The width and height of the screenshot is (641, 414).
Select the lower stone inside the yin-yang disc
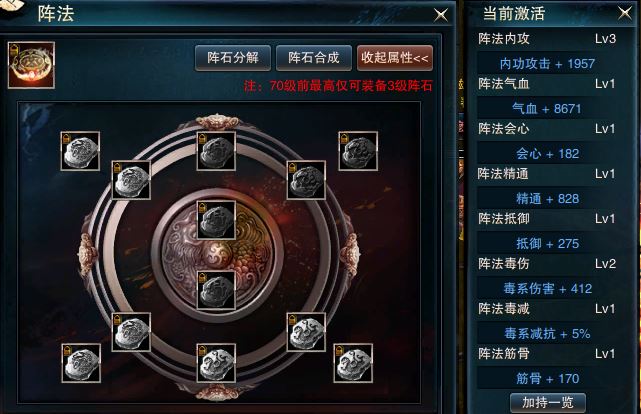click(216, 290)
